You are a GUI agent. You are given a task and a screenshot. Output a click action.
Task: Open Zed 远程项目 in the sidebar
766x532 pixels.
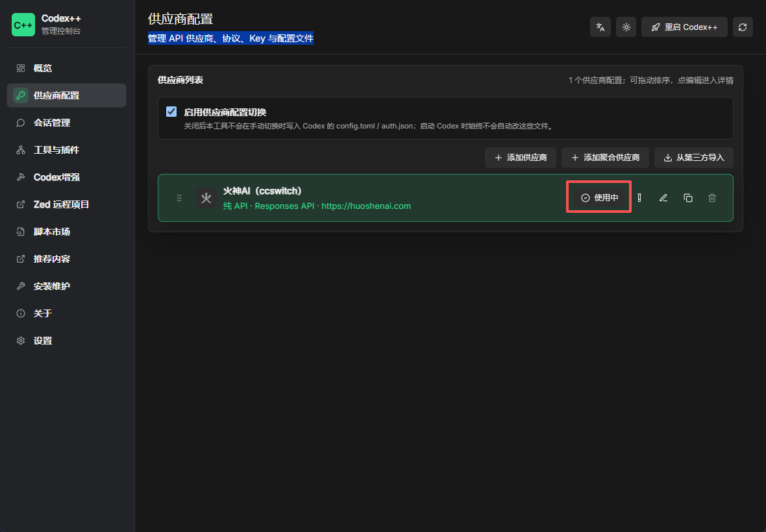[x=66, y=204]
